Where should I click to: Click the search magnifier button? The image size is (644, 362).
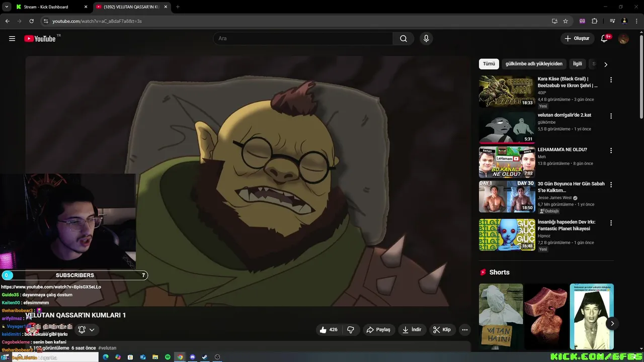(x=404, y=39)
